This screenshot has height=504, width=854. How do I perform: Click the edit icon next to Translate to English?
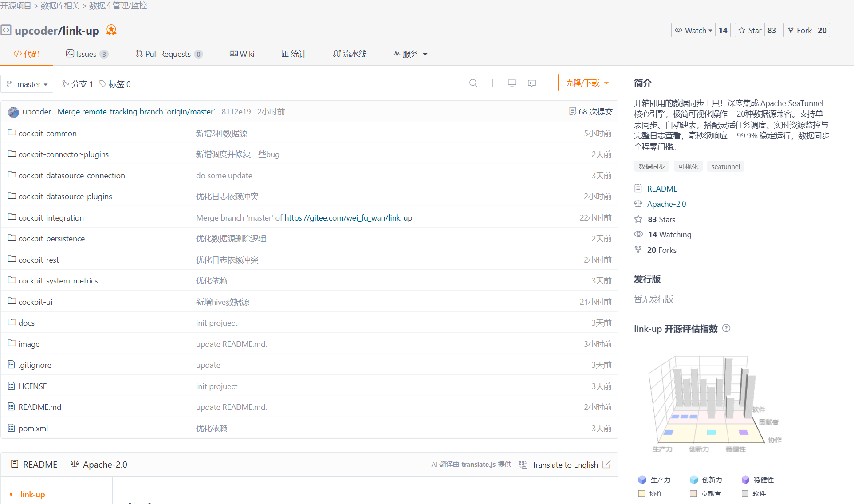point(607,465)
